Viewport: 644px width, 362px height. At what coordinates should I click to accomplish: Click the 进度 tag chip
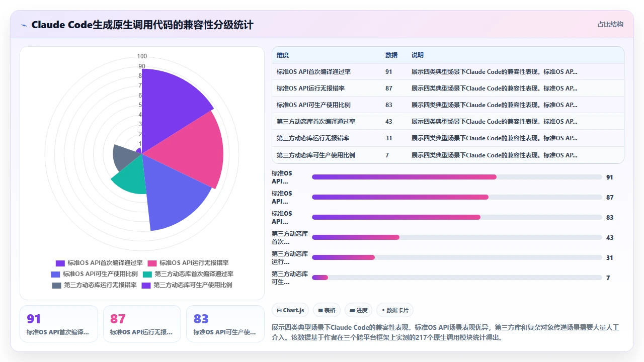coord(358,310)
